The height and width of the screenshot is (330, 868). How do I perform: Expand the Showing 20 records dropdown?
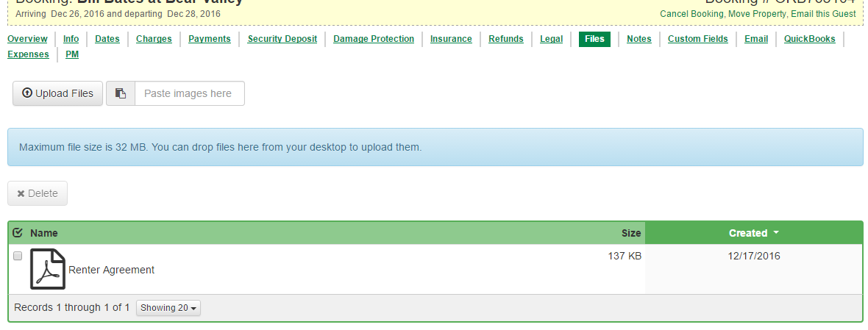point(168,308)
